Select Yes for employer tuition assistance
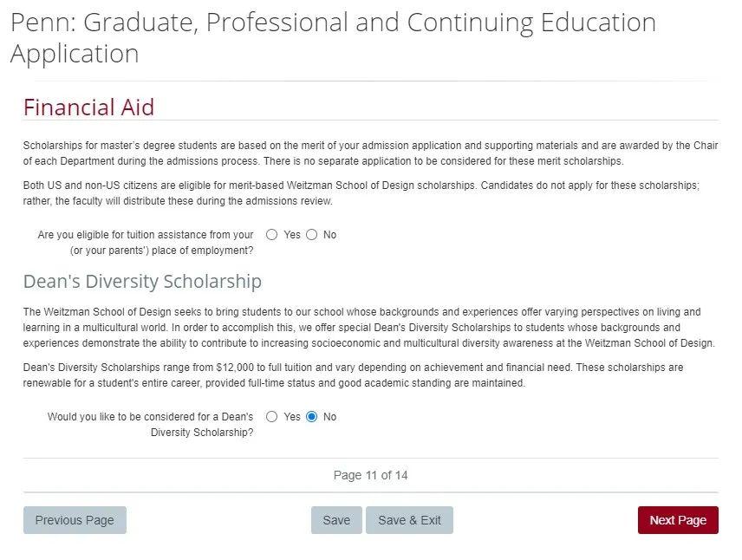The image size is (742, 560). pyautogui.click(x=272, y=235)
